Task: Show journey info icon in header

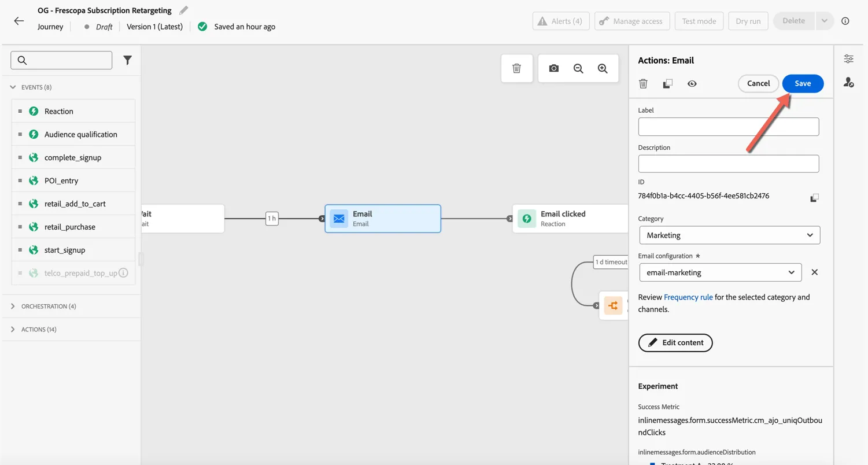Action: pos(845,21)
